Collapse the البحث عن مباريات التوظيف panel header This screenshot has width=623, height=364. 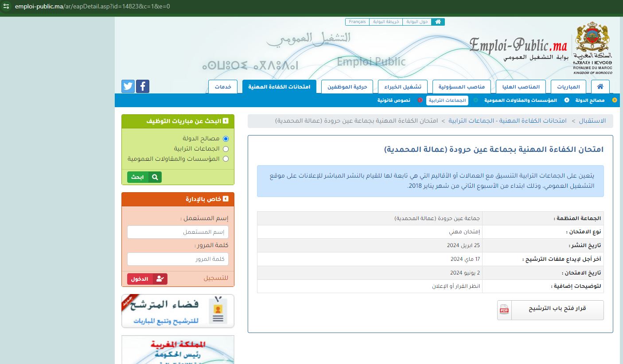[226, 121]
